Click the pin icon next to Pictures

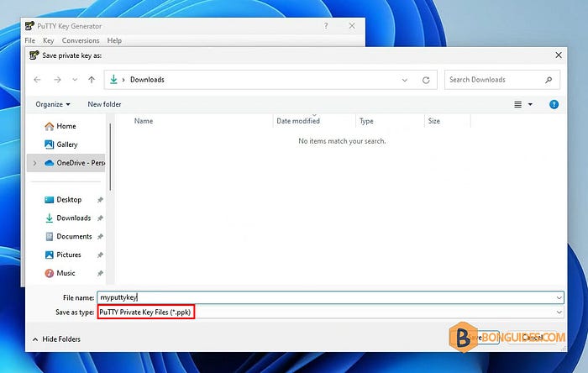click(x=100, y=255)
